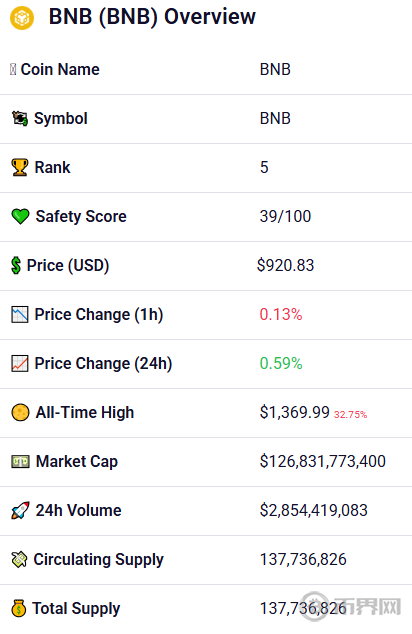412x634 pixels.
Task: Click the Circulating Supply icon
Action: (x=19, y=559)
